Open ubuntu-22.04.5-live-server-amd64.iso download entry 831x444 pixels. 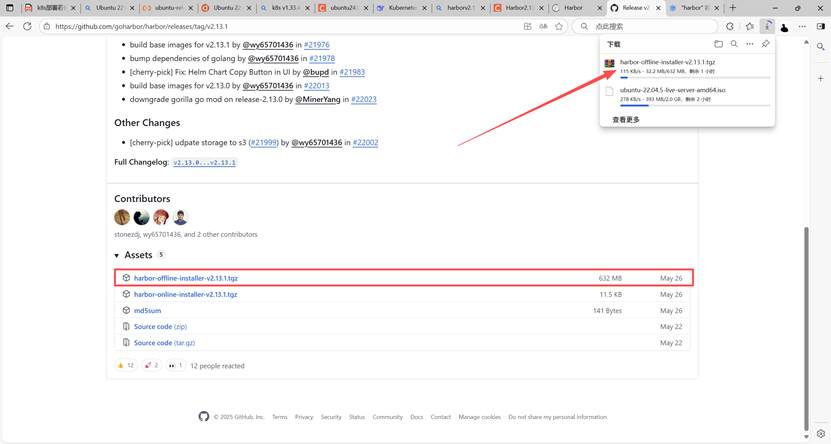[x=673, y=90]
